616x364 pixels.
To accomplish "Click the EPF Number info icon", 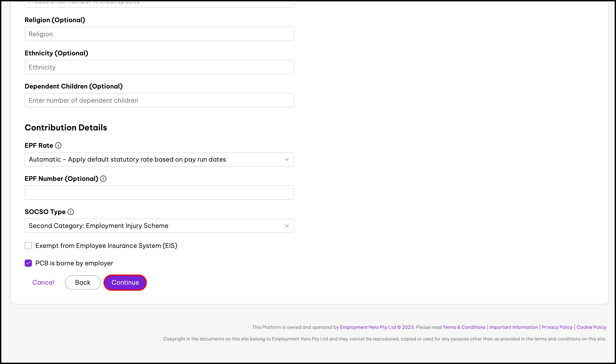I will click(x=103, y=179).
